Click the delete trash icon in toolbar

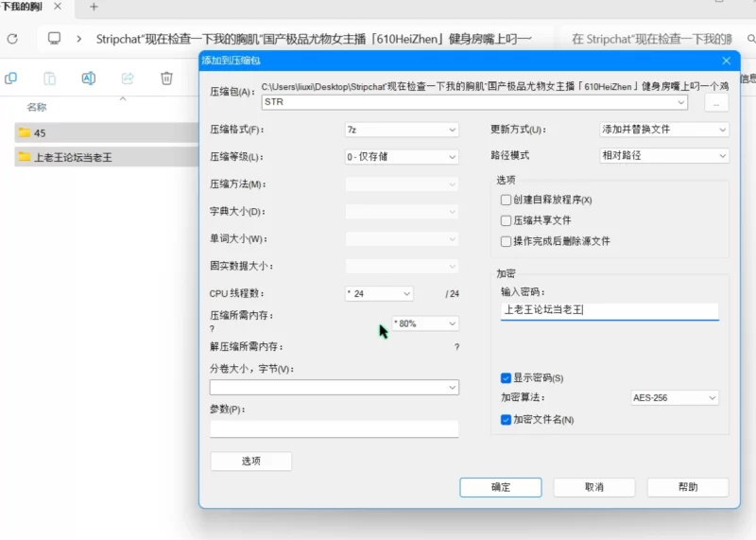[166, 78]
